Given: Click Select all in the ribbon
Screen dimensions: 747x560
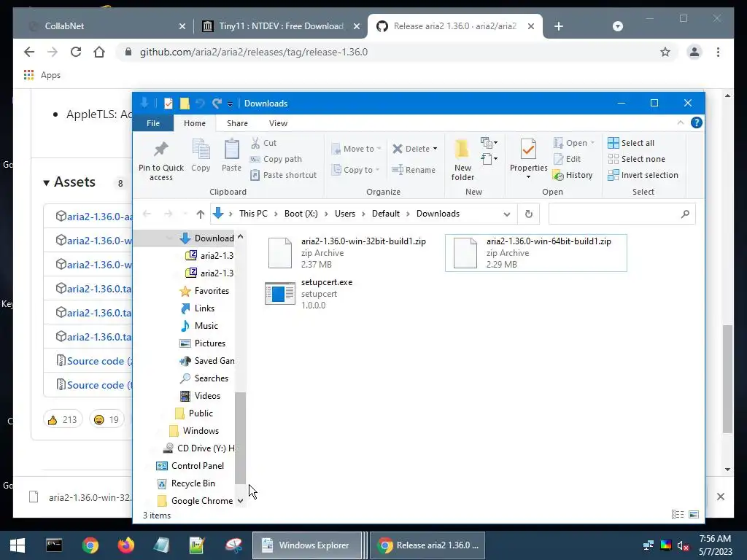Looking at the screenshot, I should click(x=631, y=143).
